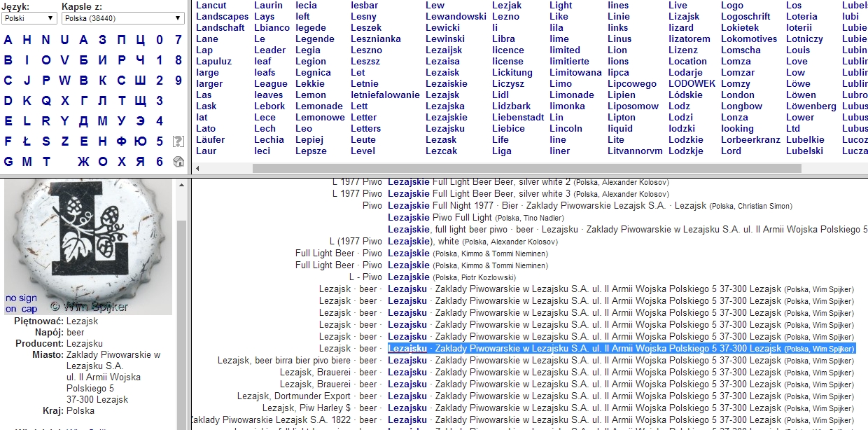The image size is (868, 430).
Task: Expand the Kapsle z country dropdown
Action: [122, 18]
